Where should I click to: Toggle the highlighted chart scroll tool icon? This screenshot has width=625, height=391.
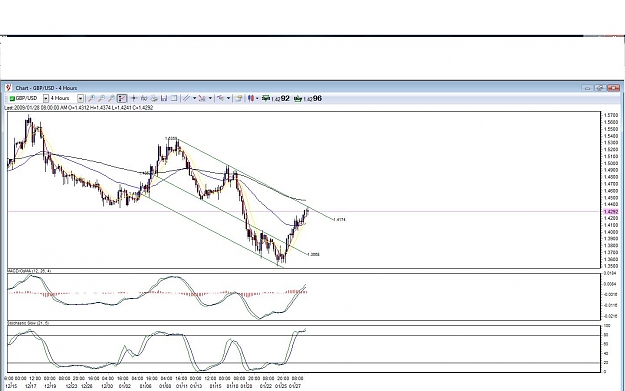pos(122,98)
